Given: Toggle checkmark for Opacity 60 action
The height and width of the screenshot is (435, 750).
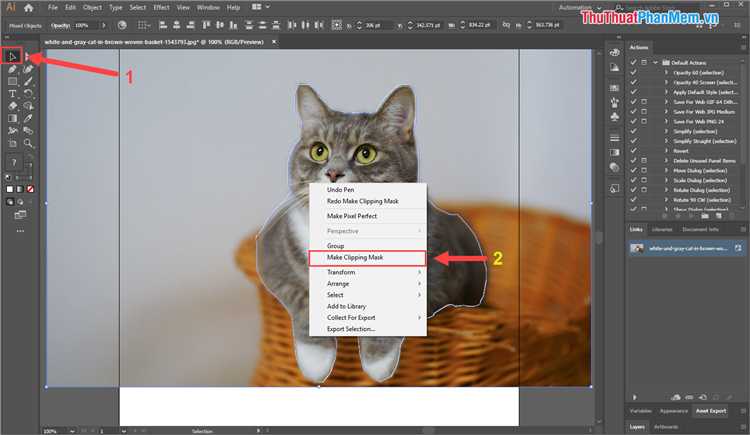Looking at the screenshot, I should (632, 74).
